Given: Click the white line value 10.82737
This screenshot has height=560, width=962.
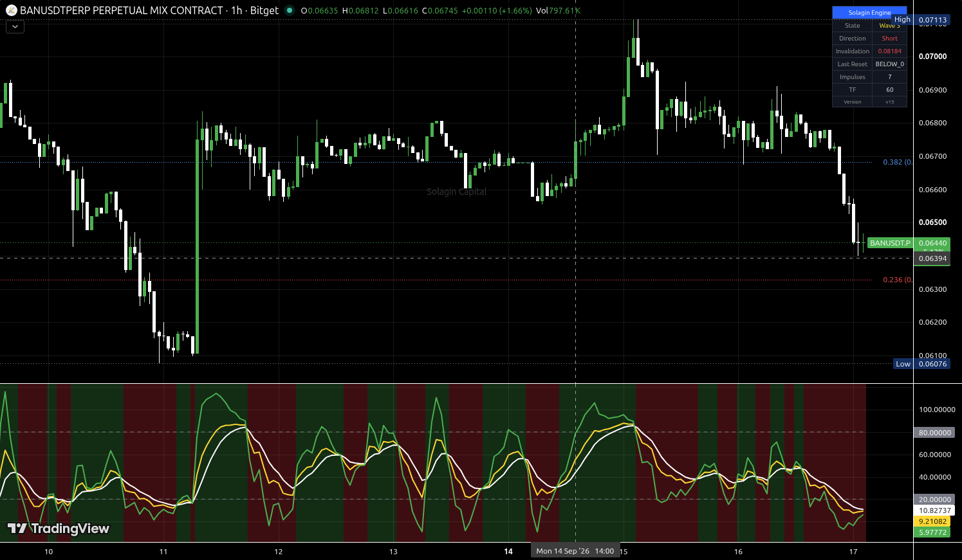Looking at the screenshot, I should click(x=934, y=510).
